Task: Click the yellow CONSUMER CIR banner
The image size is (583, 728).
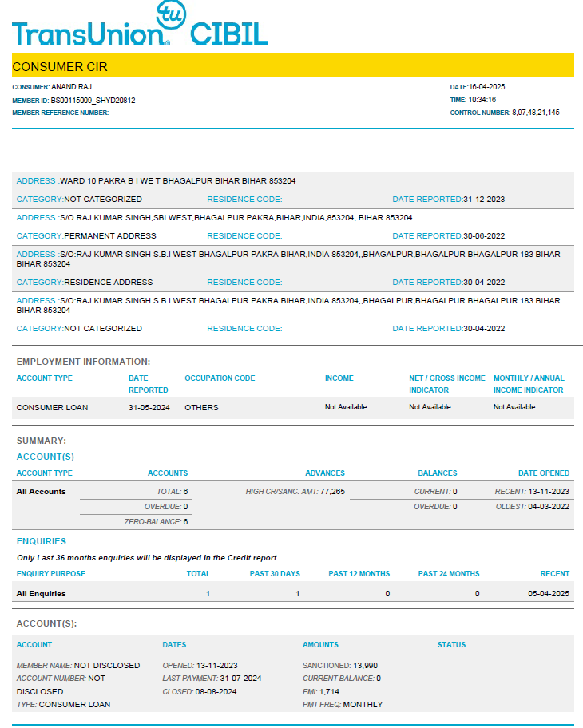Action: pyautogui.click(x=292, y=66)
